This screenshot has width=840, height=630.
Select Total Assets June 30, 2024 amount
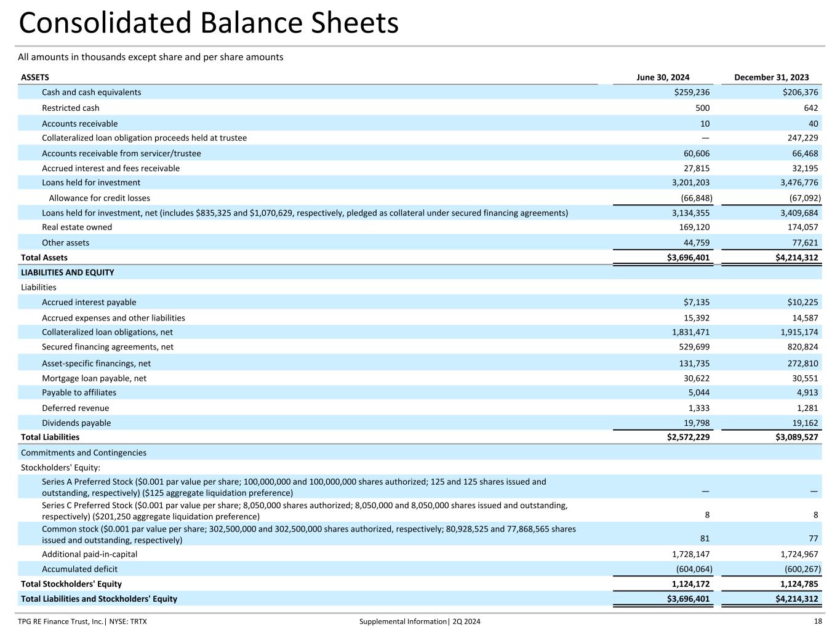(x=688, y=258)
